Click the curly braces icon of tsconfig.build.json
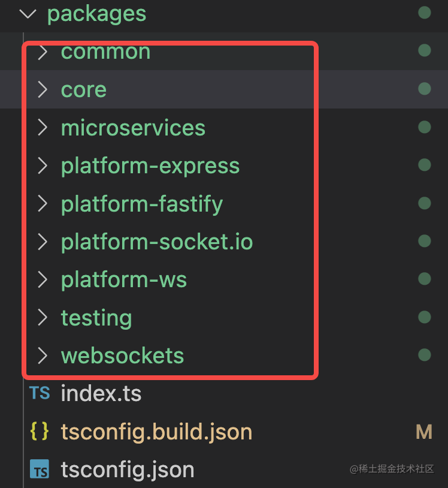The width and height of the screenshot is (448, 488). (40, 432)
